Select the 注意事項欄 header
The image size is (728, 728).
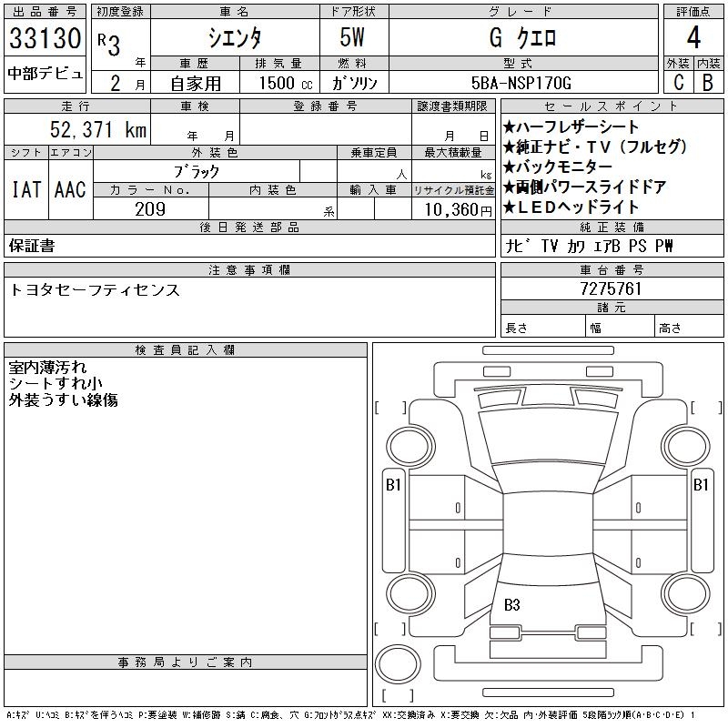pos(249,269)
